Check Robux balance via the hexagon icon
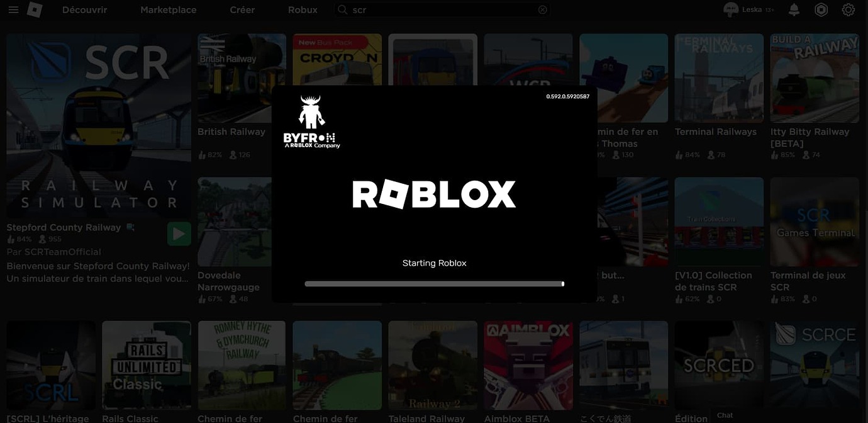 (820, 9)
